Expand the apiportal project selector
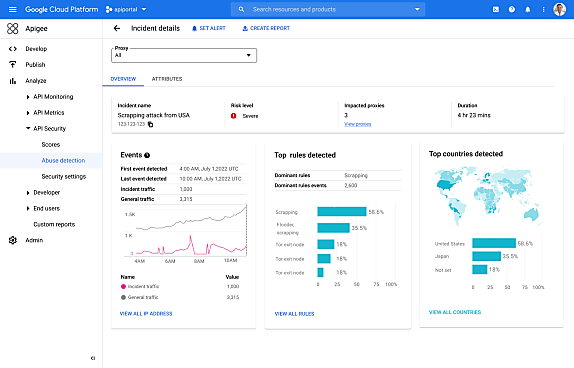The height and width of the screenshot is (368, 574). [x=126, y=10]
